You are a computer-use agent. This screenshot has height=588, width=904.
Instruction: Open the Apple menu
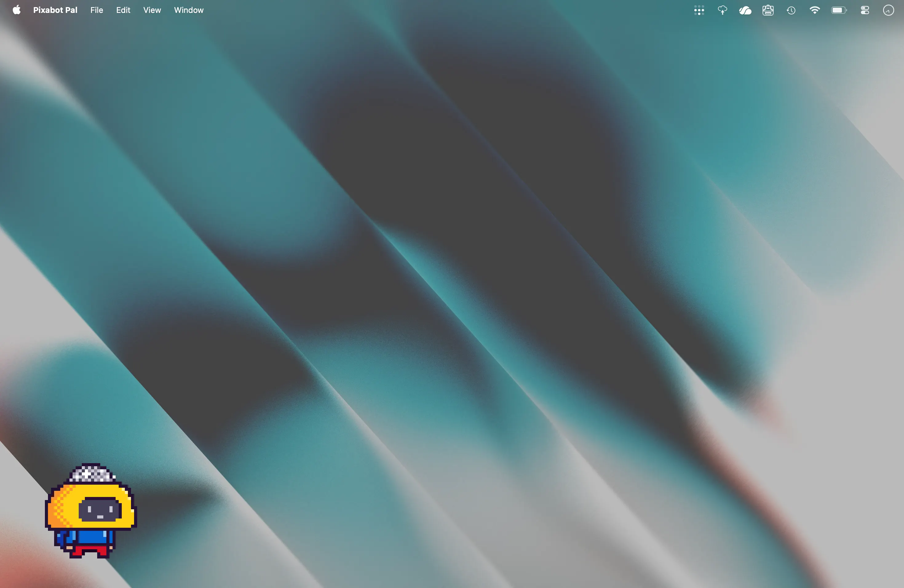coord(17,10)
